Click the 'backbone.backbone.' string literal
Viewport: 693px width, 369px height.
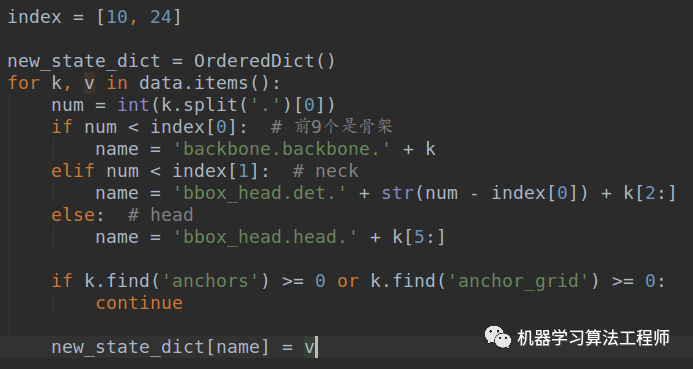[x=282, y=149]
